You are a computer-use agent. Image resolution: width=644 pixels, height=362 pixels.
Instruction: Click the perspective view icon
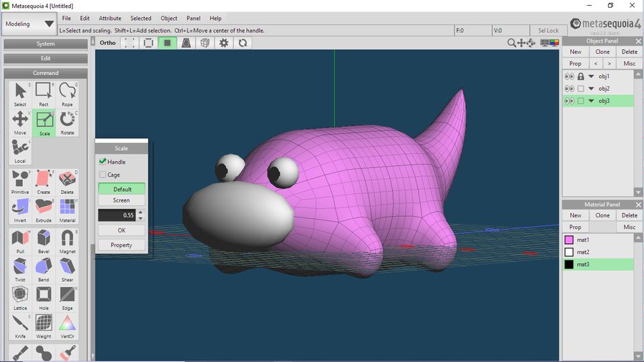coord(186,43)
